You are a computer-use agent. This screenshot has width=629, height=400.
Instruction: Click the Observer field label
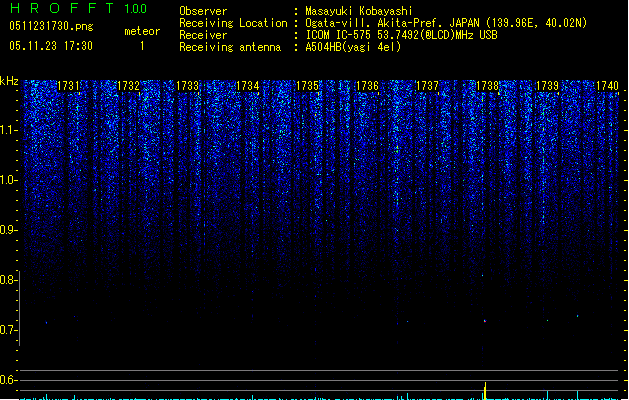(203, 11)
